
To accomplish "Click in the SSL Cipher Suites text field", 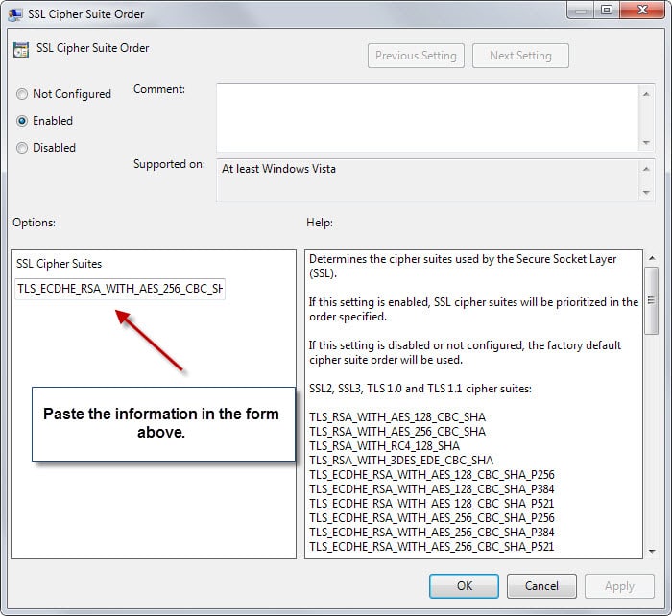I will (120, 289).
